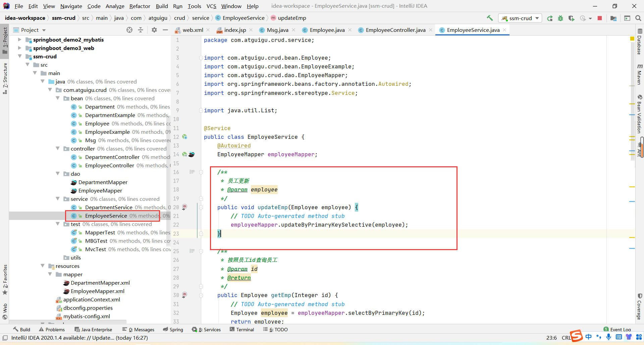
Task: Open Project panel settings gear
Action: pyautogui.click(x=154, y=30)
